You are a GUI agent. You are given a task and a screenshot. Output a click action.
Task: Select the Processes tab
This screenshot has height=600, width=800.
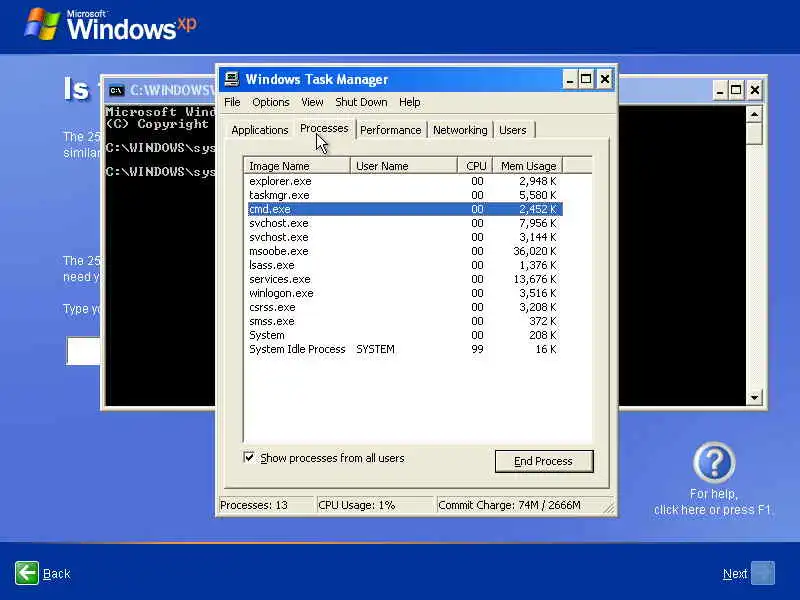click(x=324, y=128)
